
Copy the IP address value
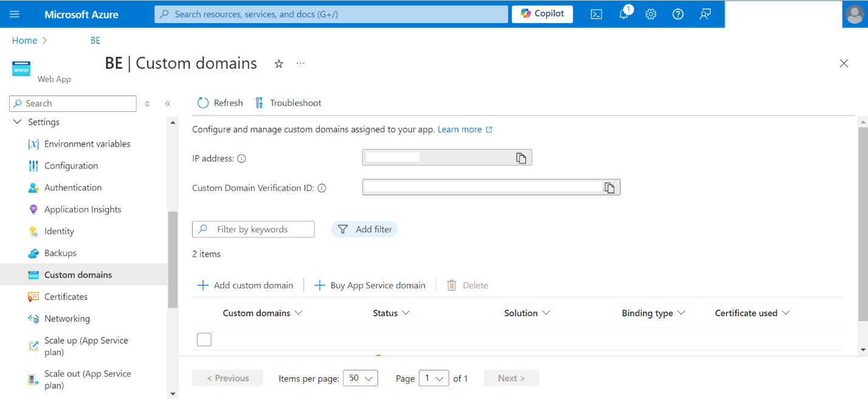(x=521, y=158)
